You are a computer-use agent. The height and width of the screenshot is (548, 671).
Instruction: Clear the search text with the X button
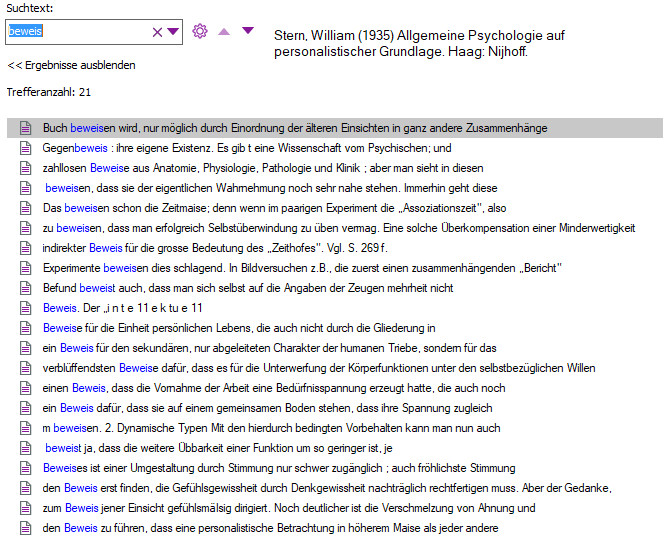pos(157,32)
